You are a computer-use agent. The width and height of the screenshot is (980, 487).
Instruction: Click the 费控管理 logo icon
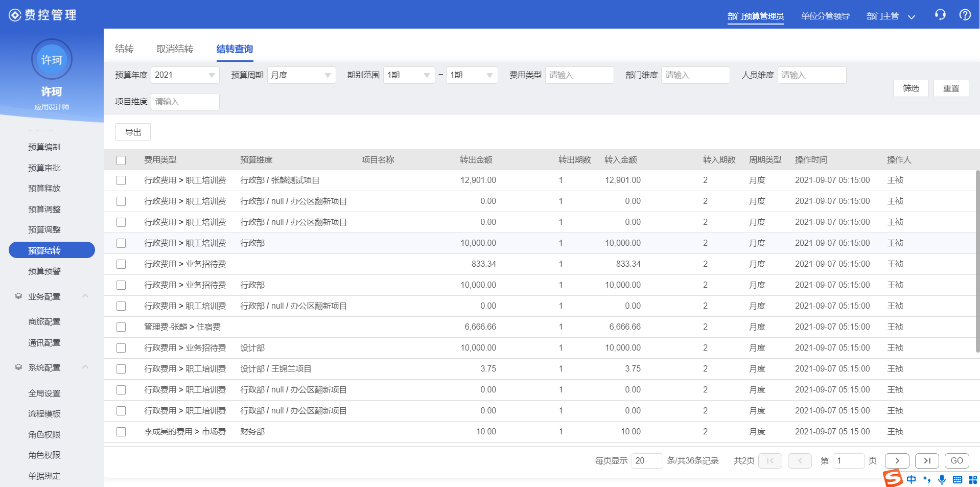15,15
